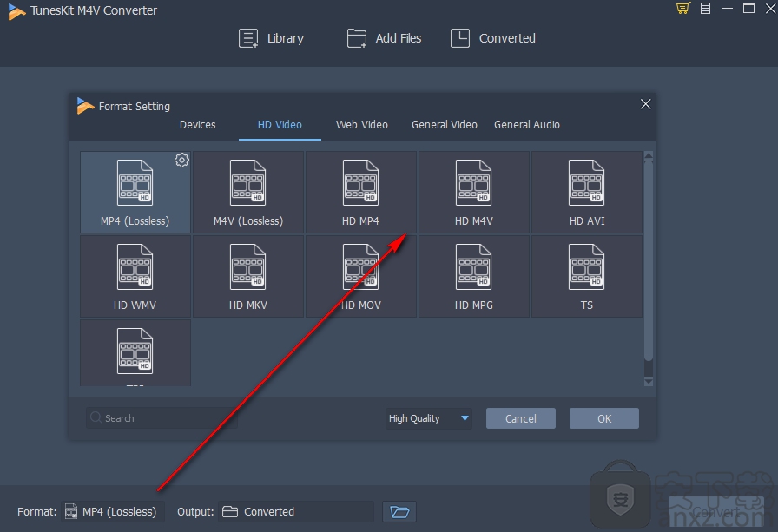Open the output folder browse icon

click(x=399, y=512)
